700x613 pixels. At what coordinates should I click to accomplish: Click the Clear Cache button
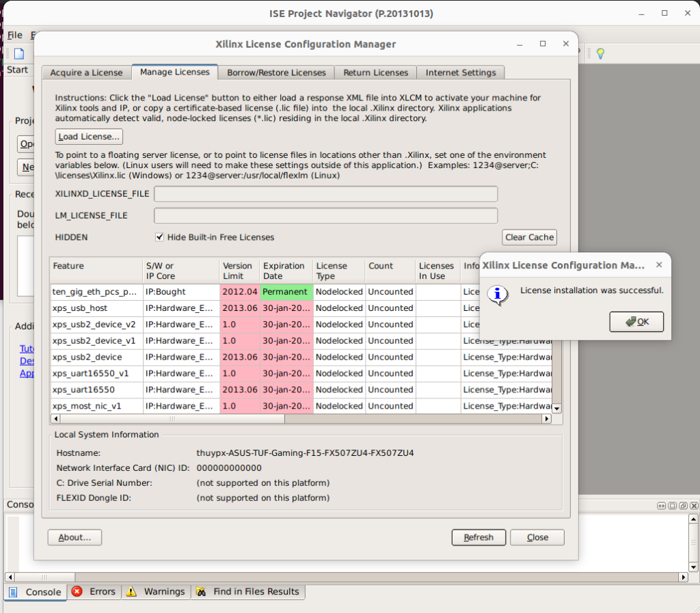point(530,237)
